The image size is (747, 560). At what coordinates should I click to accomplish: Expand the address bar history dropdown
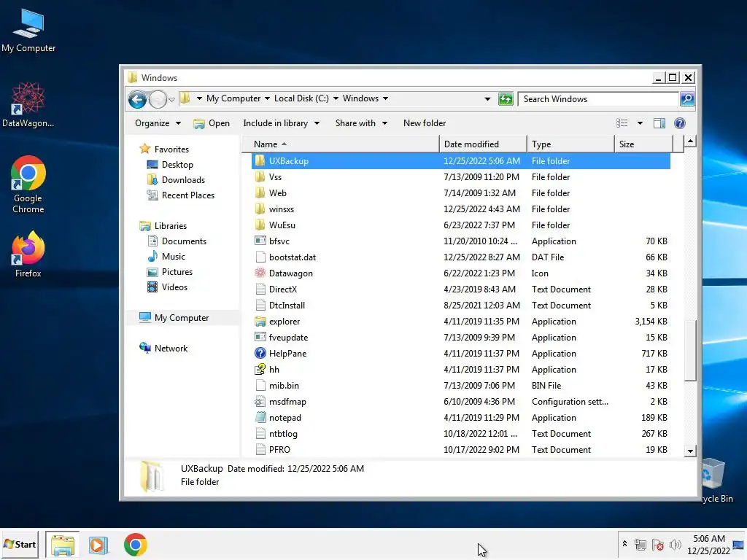pyautogui.click(x=487, y=99)
